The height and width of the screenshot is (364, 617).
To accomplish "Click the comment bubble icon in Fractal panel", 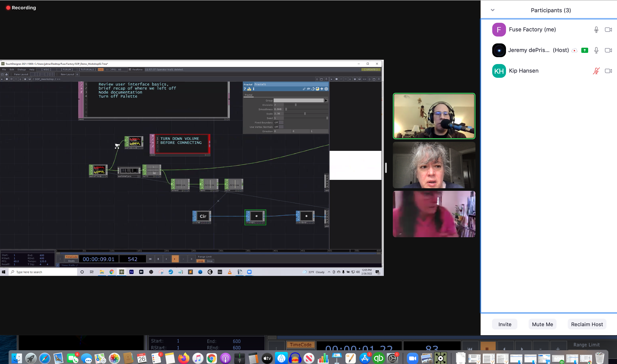I will click(x=308, y=89).
